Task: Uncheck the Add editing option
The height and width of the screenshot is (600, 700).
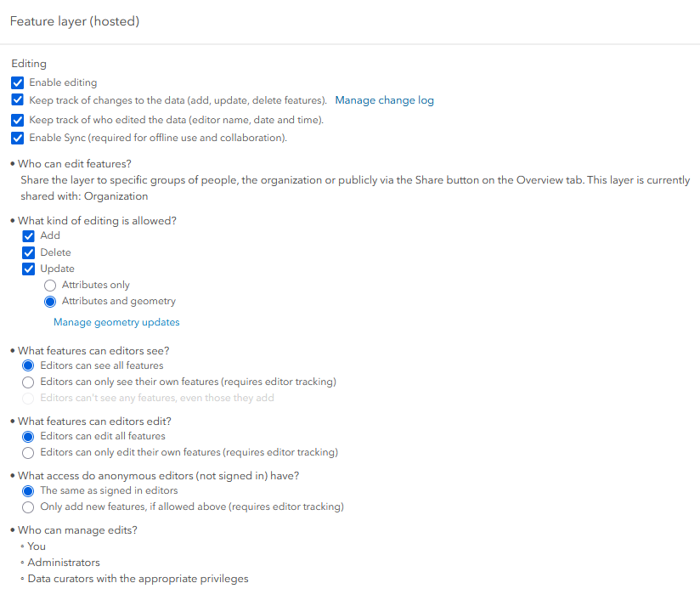Action: (x=29, y=236)
